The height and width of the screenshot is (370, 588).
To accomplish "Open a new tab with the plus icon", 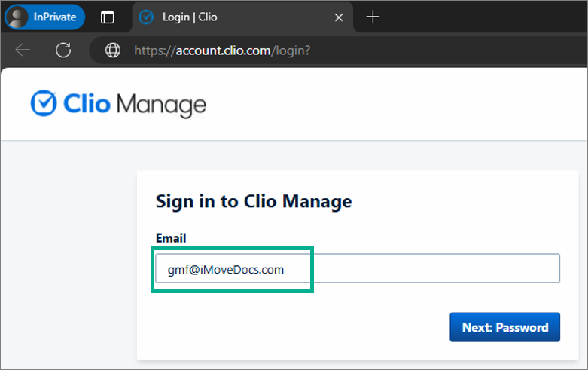I will (373, 17).
